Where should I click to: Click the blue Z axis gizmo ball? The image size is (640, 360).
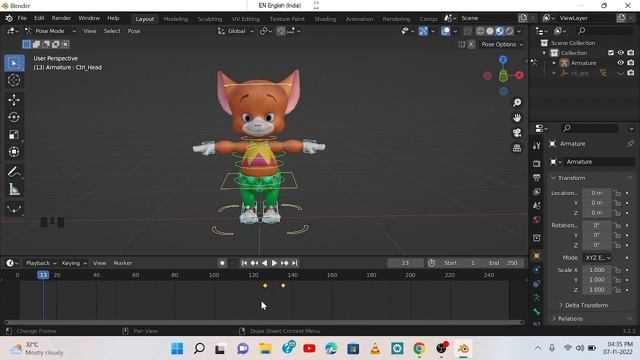click(x=503, y=60)
